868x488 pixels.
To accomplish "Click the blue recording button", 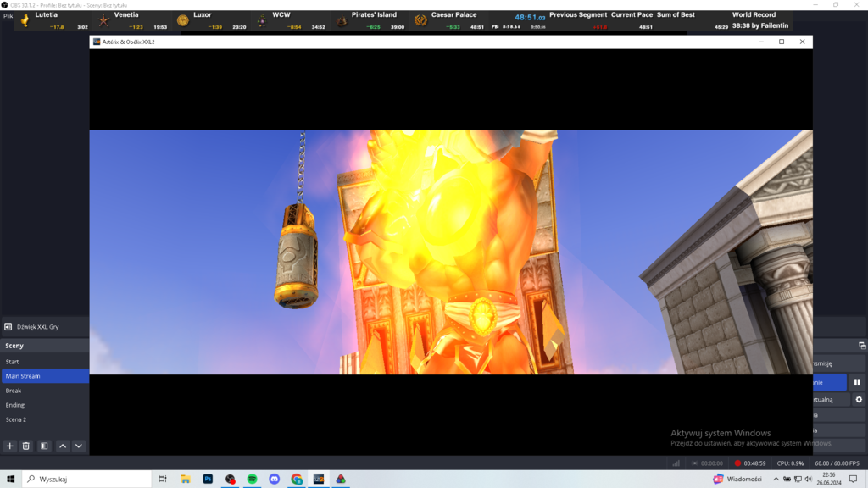I will pyautogui.click(x=829, y=382).
